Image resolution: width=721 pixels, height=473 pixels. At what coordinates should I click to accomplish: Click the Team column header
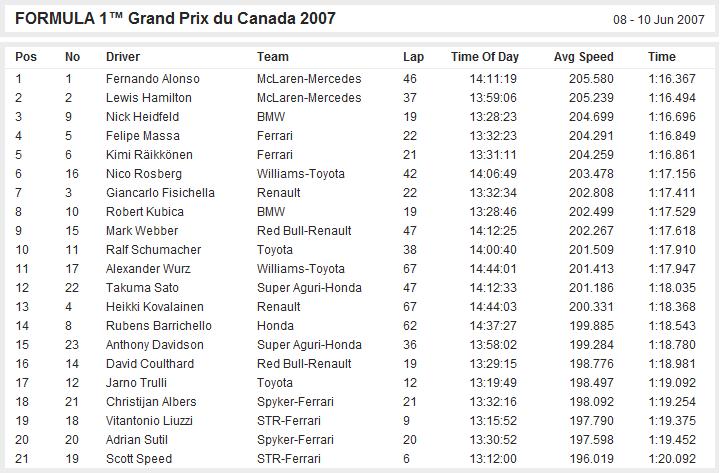(273, 57)
